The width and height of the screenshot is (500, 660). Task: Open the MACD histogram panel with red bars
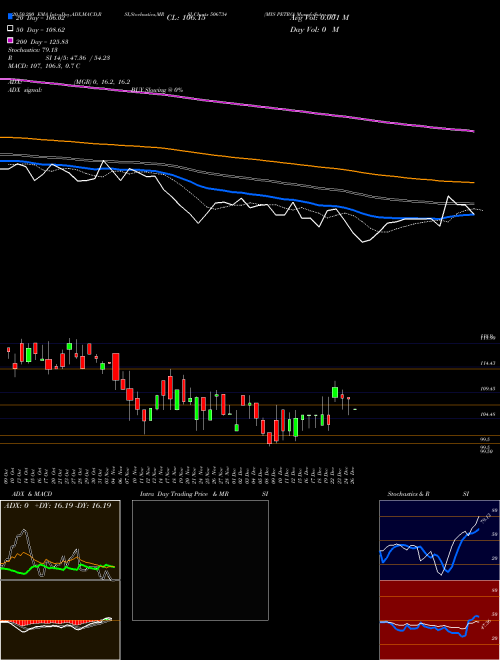pos(60,620)
